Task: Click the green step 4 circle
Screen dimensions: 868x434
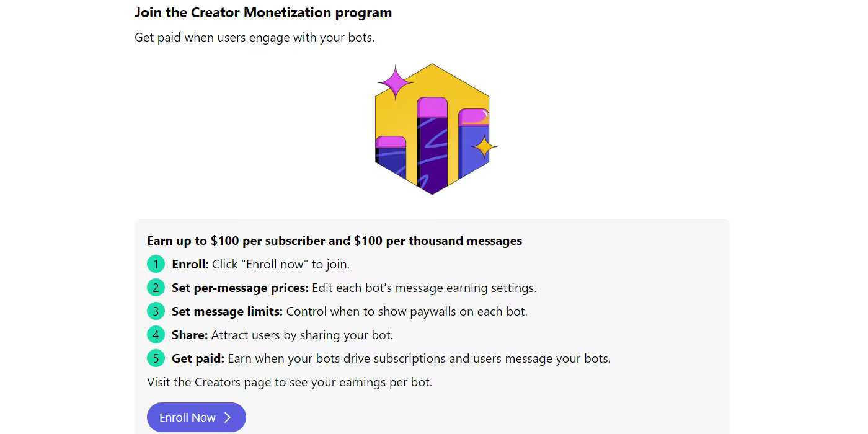Action: click(x=156, y=335)
